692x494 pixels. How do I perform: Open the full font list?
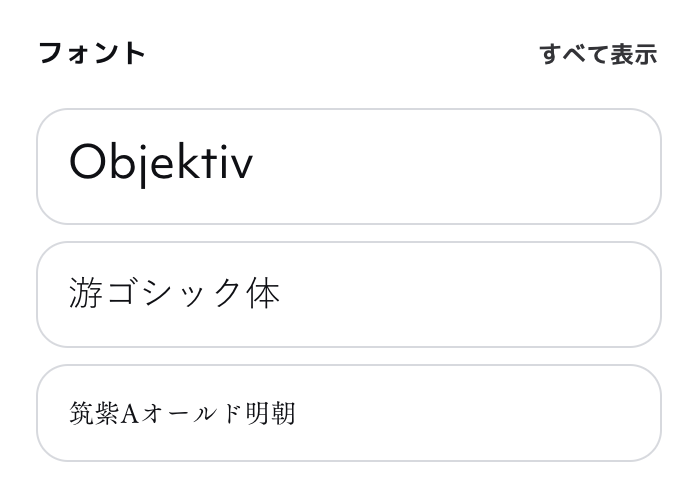coord(597,54)
